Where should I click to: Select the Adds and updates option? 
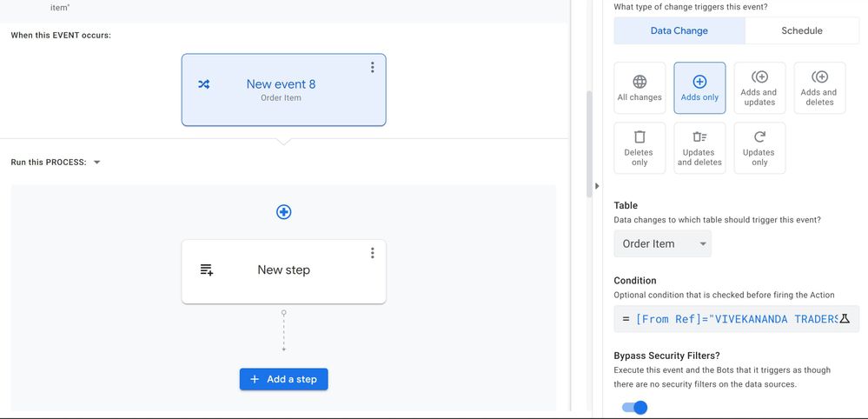tap(759, 88)
